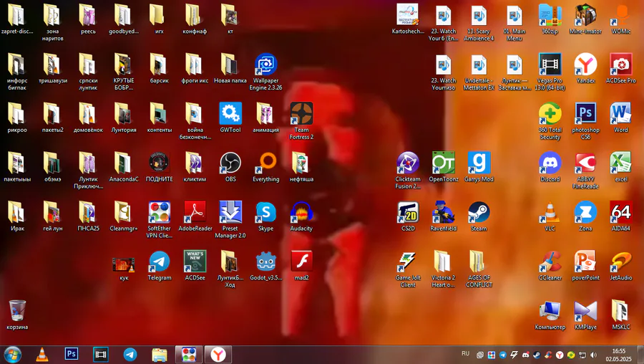Open the taskbar clock showing 16:55

coord(618,355)
